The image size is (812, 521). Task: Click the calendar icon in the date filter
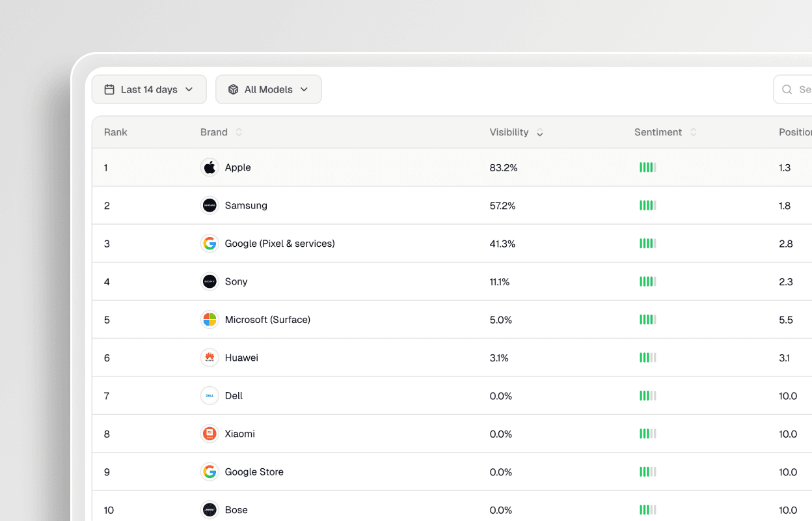pyautogui.click(x=109, y=89)
